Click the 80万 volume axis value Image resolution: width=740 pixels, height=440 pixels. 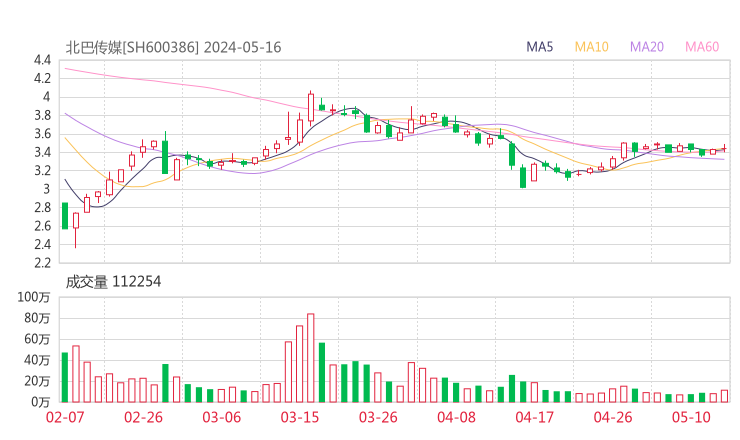[x=37, y=318]
